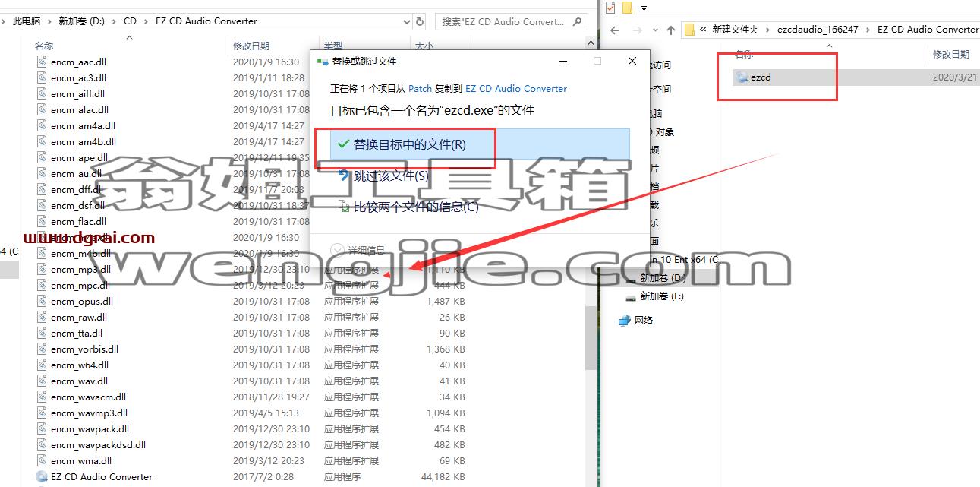Image resolution: width=980 pixels, height=487 pixels.
Task: Select encm_w64.dll file icon
Action: [41, 365]
